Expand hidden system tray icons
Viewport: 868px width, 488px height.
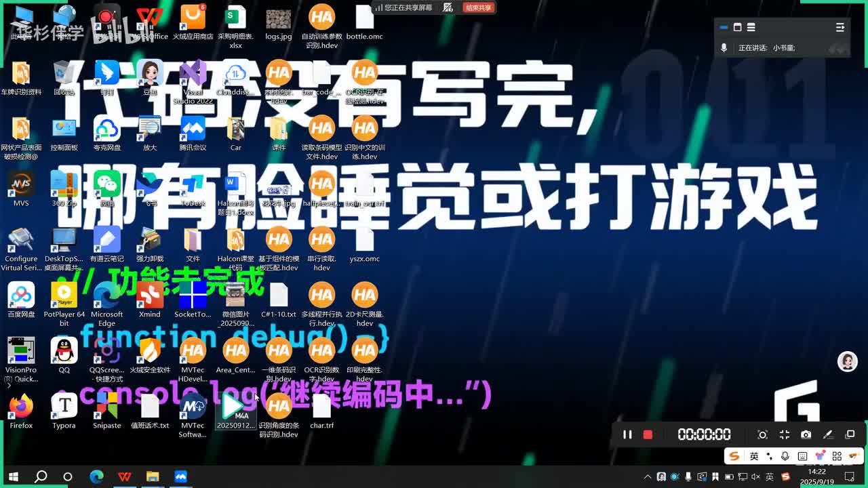click(x=648, y=477)
